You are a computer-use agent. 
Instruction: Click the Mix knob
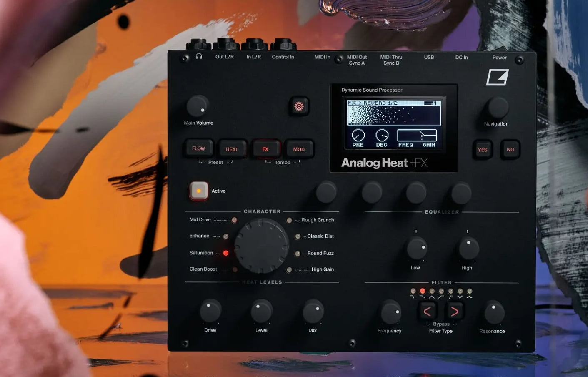313,312
